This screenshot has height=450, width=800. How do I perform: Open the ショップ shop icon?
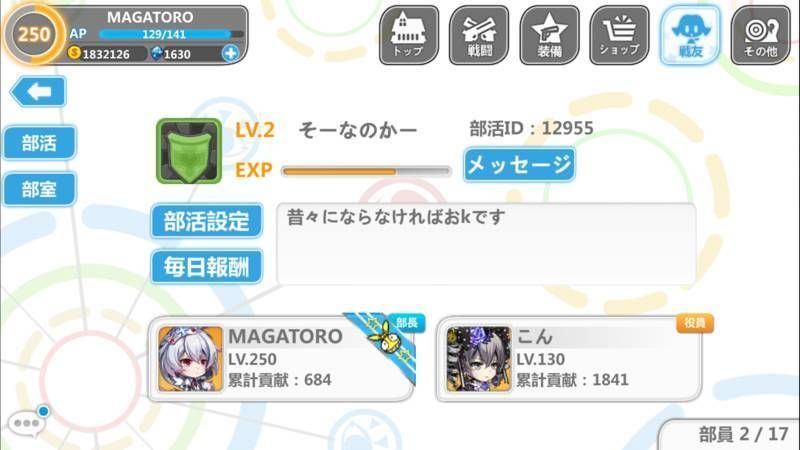pyautogui.click(x=619, y=35)
